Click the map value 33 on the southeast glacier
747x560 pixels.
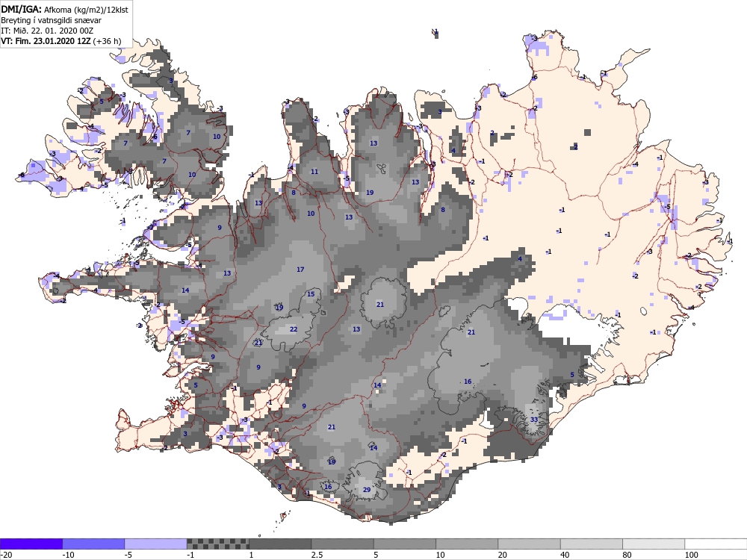click(534, 420)
